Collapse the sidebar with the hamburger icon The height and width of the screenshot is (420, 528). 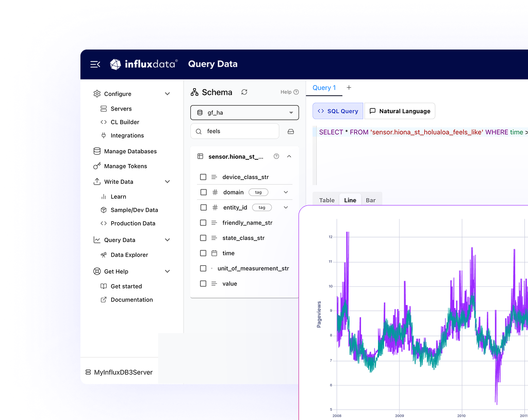[x=95, y=64]
